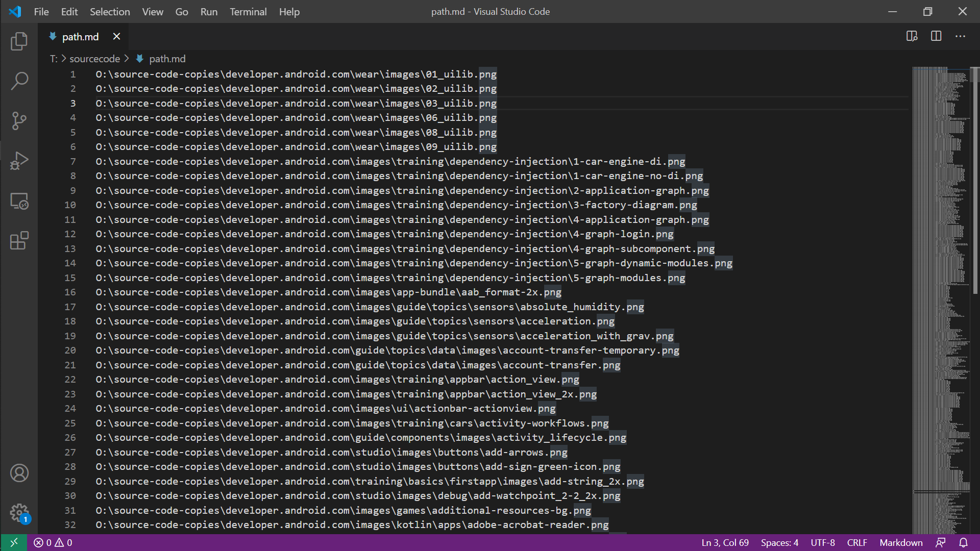Open the editor More Actions ellipsis menu
Image resolution: width=980 pixels, height=551 pixels.
pos(960,36)
